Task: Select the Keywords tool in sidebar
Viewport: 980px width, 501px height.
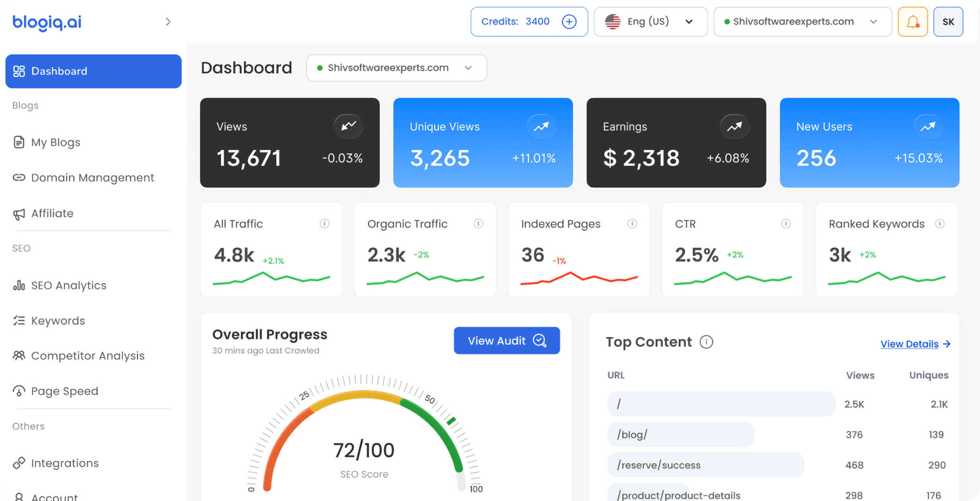Action: click(x=58, y=320)
